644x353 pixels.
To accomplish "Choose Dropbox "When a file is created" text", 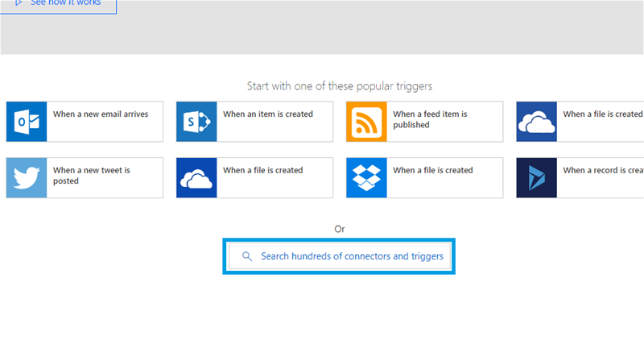I will [x=432, y=171].
